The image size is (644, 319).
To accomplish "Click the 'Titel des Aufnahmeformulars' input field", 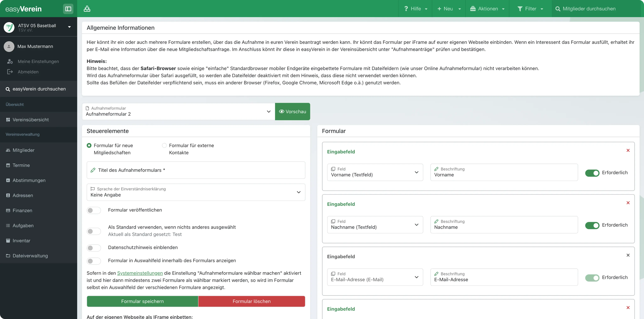I will pos(196,170).
